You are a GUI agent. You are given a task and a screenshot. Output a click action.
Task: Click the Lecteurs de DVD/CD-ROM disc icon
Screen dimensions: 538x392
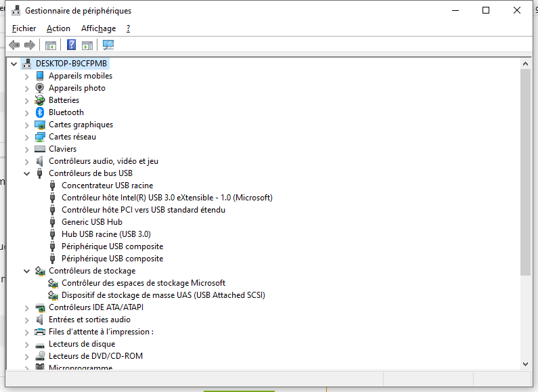(40, 356)
